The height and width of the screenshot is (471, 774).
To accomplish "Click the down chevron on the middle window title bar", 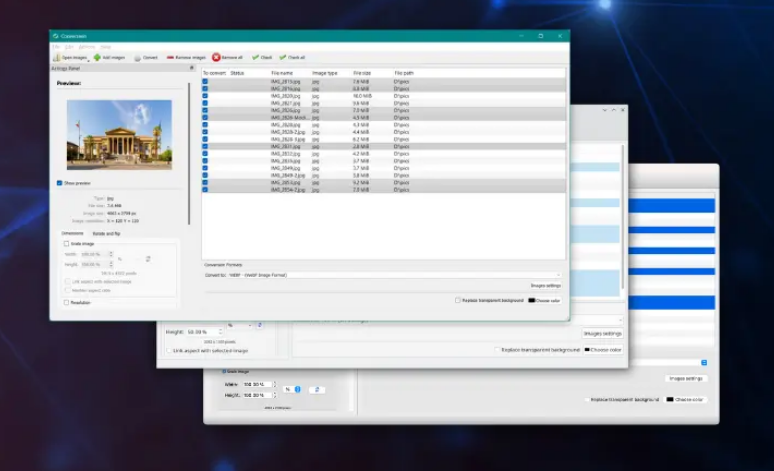I will pyautogui.click(x=605, y=110).
